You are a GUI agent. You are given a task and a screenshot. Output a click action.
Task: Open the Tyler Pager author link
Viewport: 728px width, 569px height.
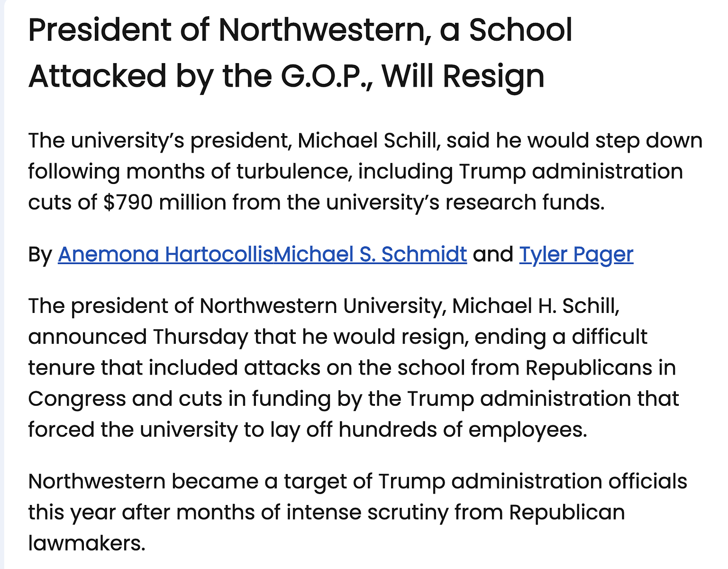tap(576, 255)
